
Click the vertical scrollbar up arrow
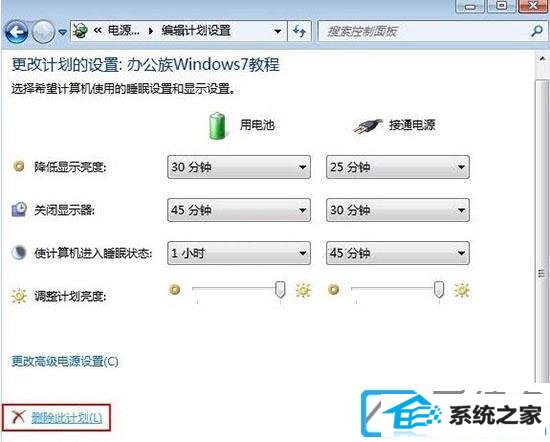coord(542,59)
